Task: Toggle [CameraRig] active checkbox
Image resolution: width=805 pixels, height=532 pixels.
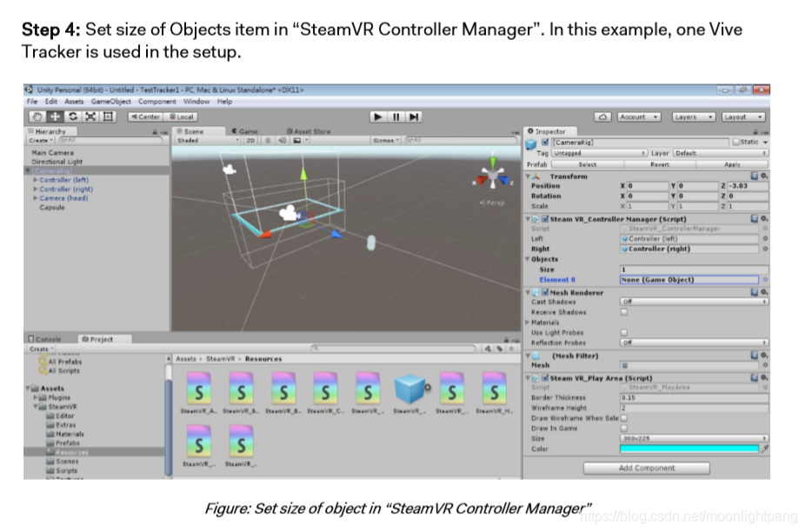Action: [545, 143]
